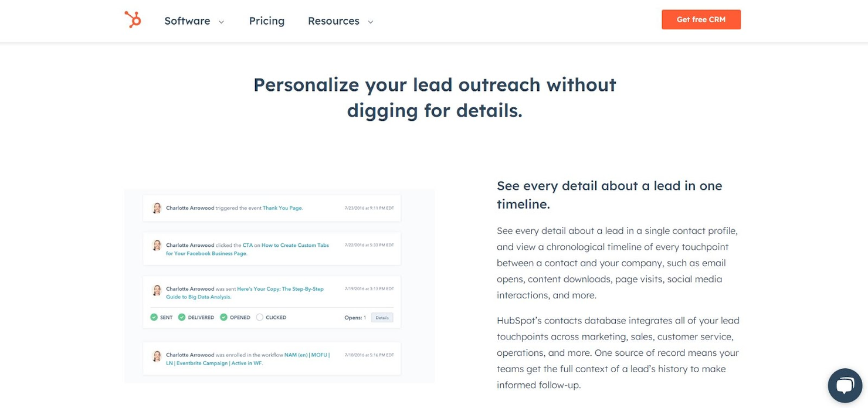Click Charlotte Arrowood's avatar on the Thank You Page event
Screen dimensions: 868x408
[157, 208]
